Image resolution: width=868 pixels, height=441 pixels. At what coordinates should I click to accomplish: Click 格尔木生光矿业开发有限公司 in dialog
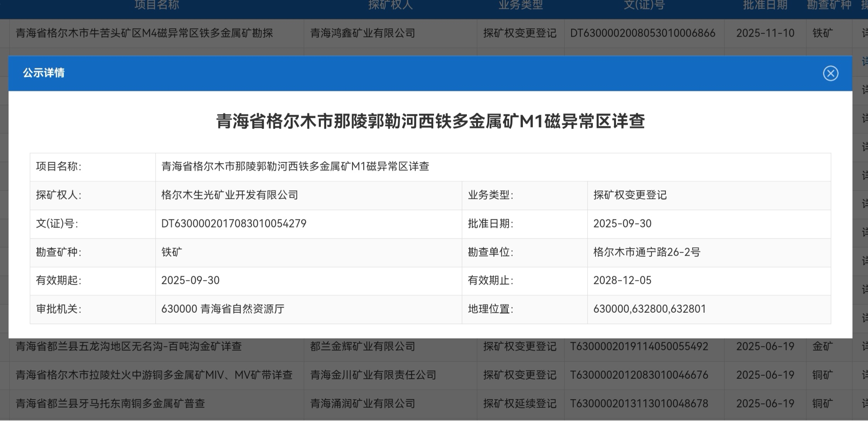tap(230, 195)
